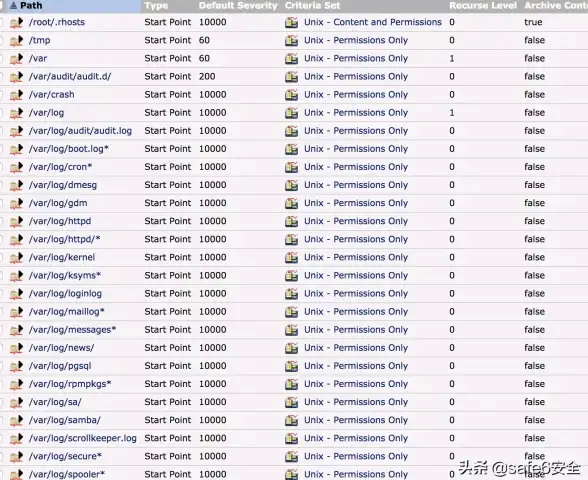588x480 pixels.
Task: Click the criteria set icon in the /var/log/httpd row
Action: click(x=291, y=221)
